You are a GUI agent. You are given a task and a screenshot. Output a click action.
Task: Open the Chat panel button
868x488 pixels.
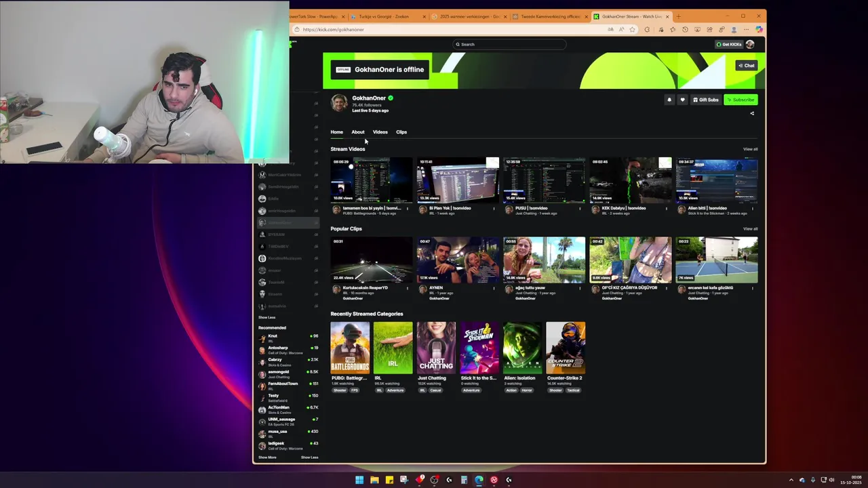click(746, 66)
